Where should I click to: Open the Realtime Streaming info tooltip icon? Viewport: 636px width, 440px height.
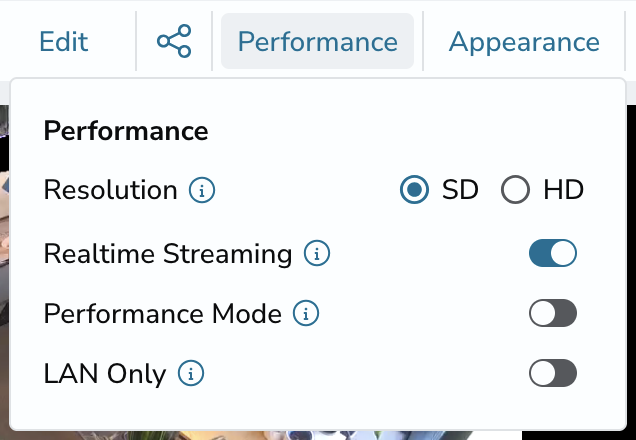pyautogui.click(x=317, y=253)
